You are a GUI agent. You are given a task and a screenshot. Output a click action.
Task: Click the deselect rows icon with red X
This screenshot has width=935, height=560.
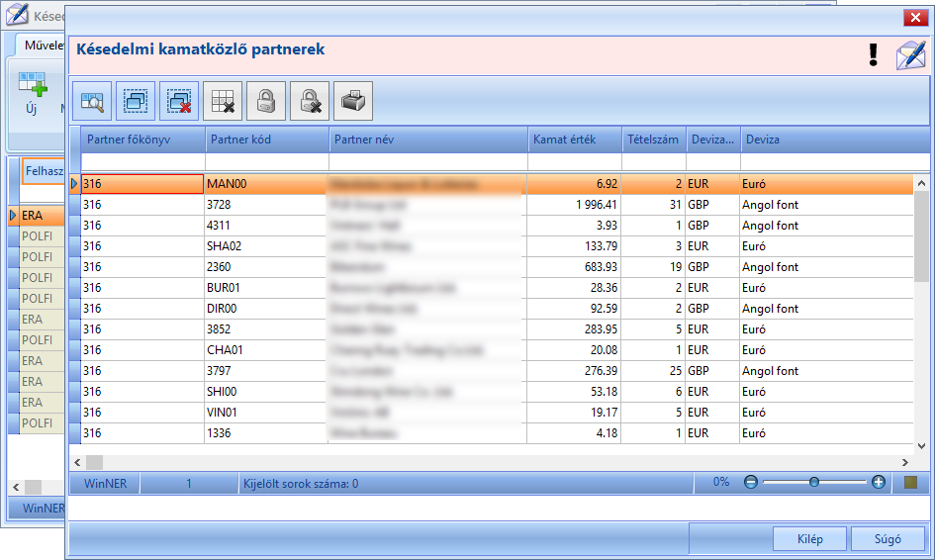click(179, 101)
